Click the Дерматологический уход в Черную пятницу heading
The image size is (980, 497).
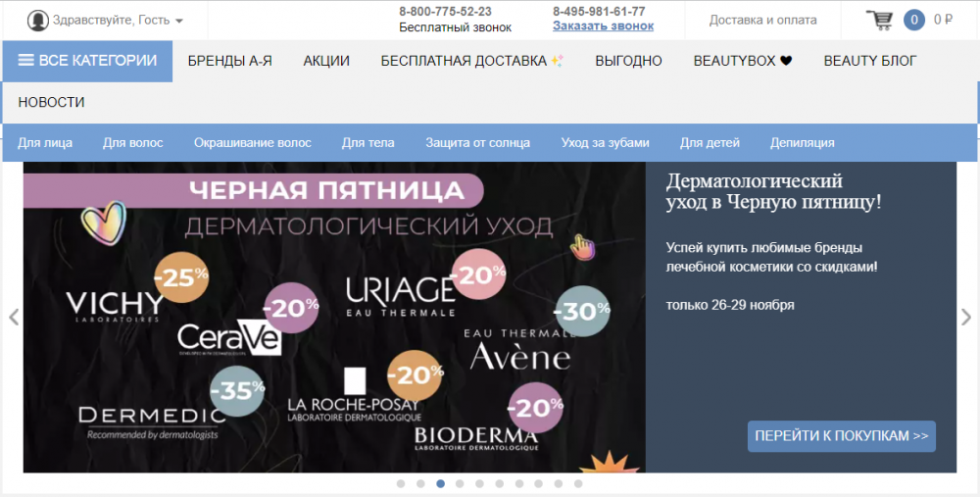click(774, 191)
